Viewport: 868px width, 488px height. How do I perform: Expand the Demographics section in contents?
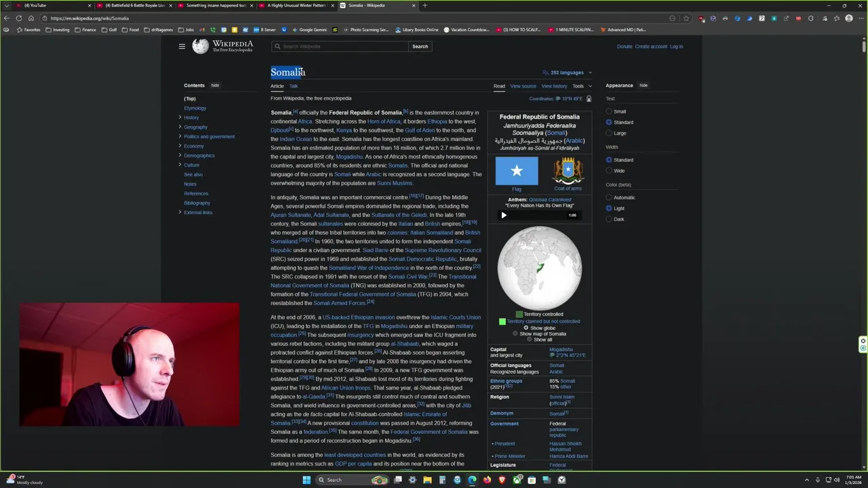click(180, 155)
